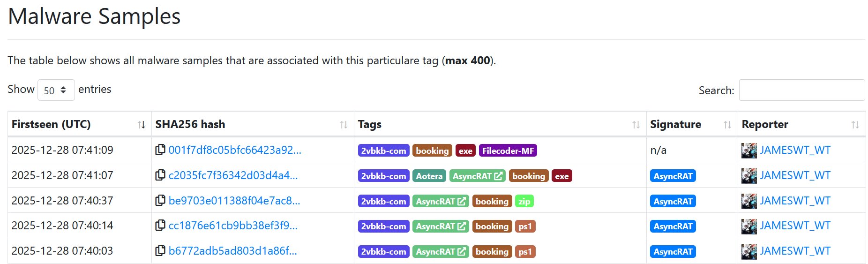Viewport: 868px width, 264px height.
Task: Click the Aotera tag badge
Action: 429,176
